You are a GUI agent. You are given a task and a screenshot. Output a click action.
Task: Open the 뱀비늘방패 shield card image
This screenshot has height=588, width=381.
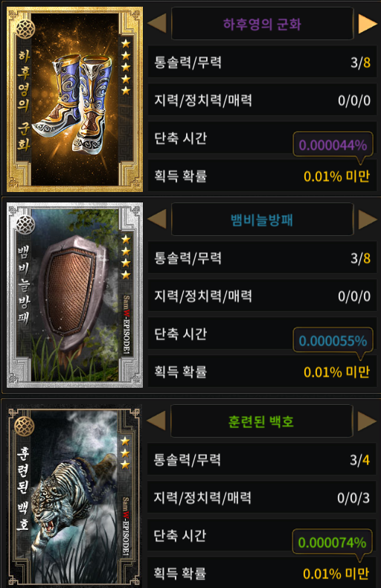click(74, 295)
